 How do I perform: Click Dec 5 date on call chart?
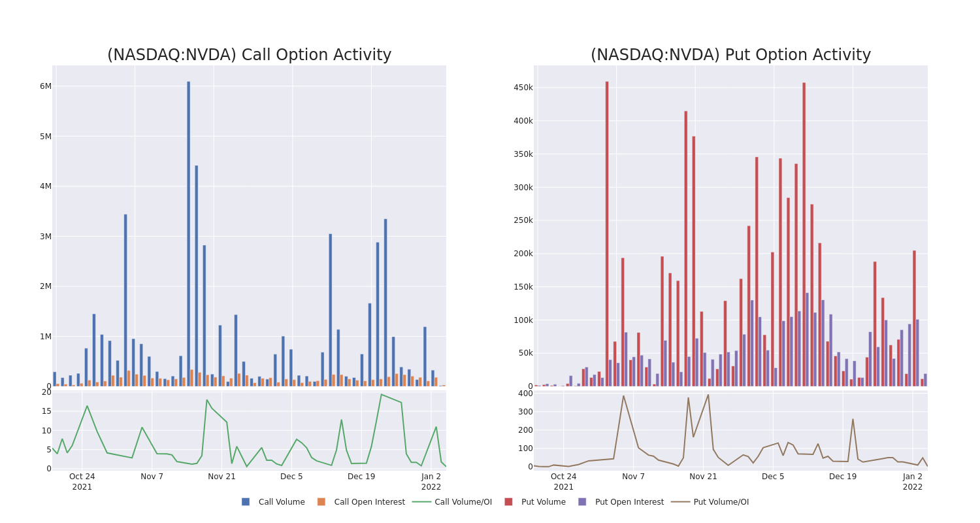291,477
